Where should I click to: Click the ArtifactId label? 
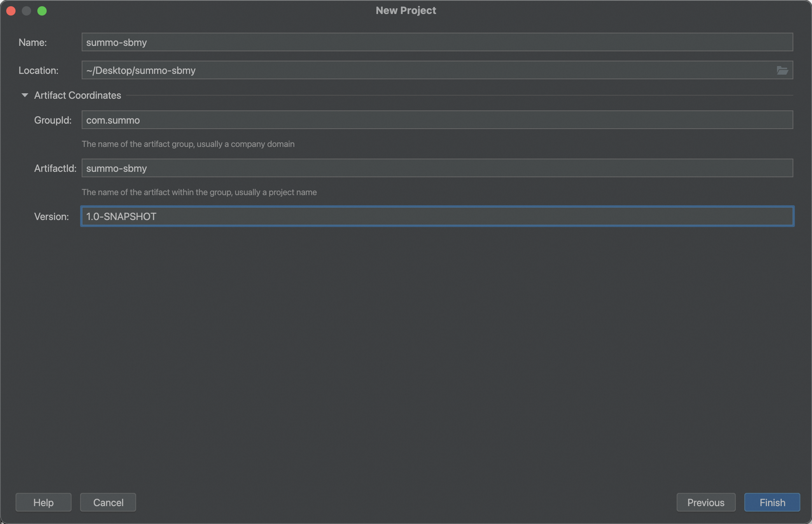point(55,168)
